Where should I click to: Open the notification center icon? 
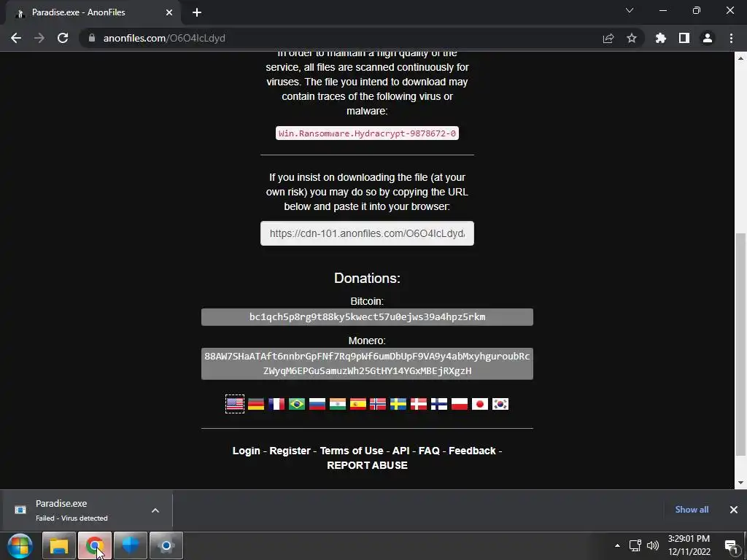click(731, 546)
